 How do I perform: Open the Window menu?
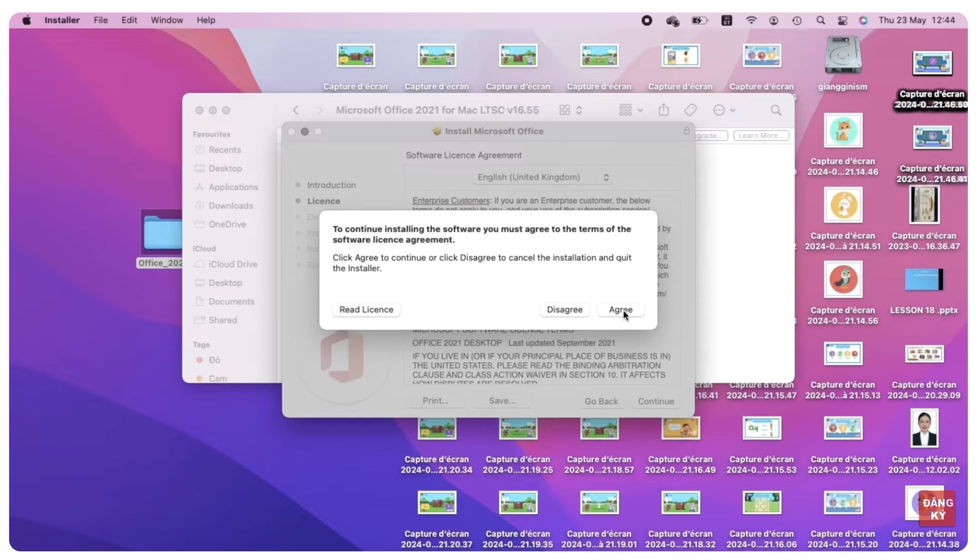coord(167,20)
